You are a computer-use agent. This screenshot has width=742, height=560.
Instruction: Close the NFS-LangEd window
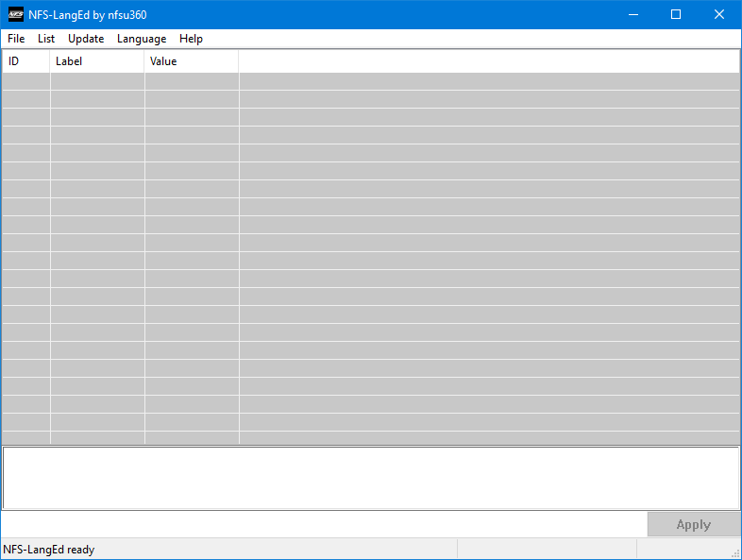pos(719,14)
